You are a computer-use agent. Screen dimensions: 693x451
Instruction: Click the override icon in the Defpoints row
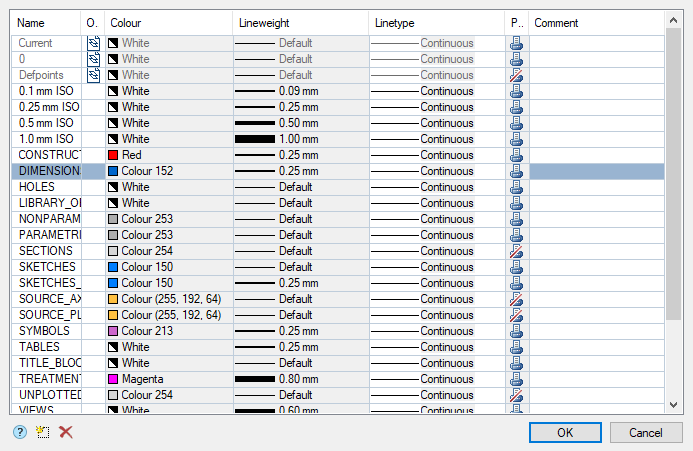pos(93,75)
